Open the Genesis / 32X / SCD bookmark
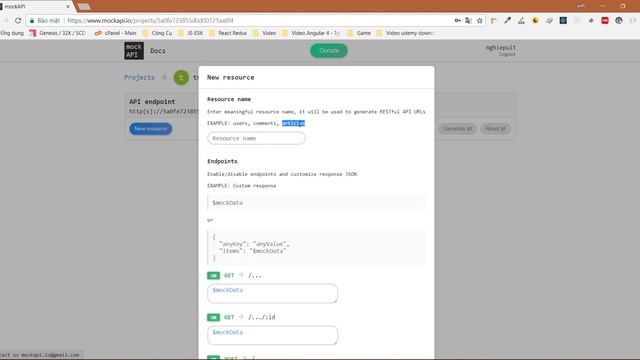 (58, 33)
